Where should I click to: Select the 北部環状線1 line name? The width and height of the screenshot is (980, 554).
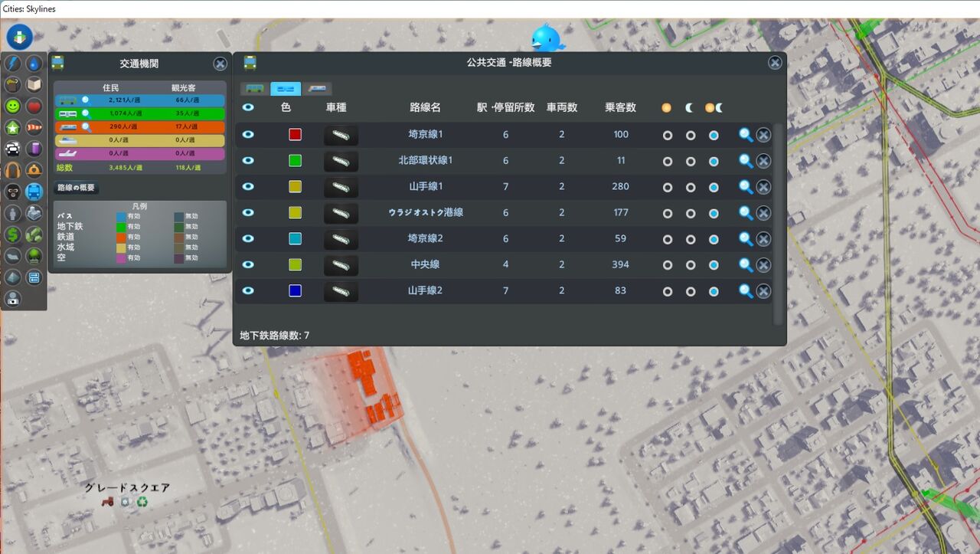(x=425, y=161)
